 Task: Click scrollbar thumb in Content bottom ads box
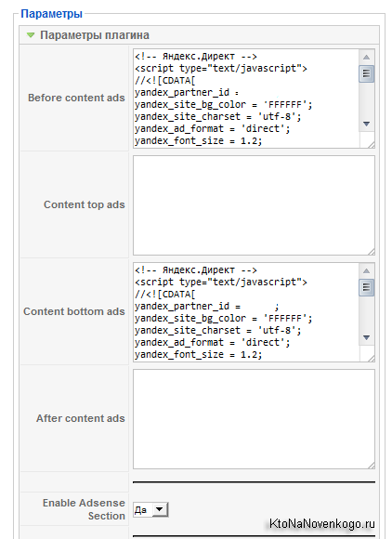point(366,287)
